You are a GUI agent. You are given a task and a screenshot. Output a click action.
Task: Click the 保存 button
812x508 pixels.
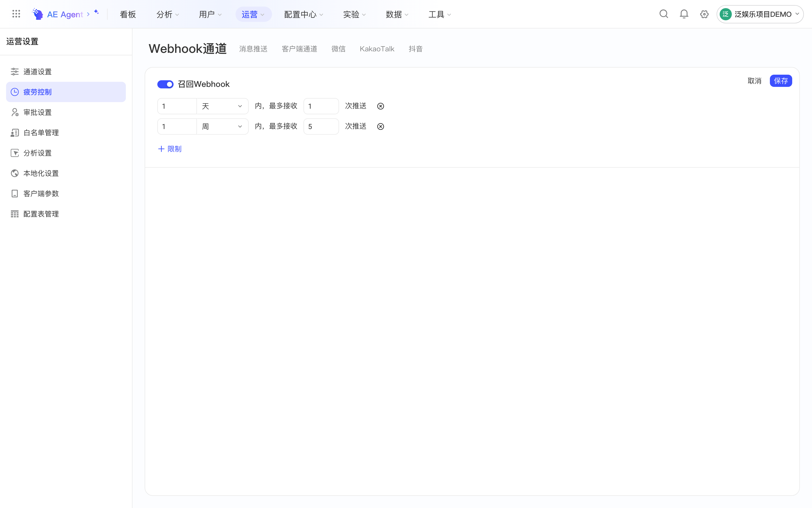pos(781,81)
